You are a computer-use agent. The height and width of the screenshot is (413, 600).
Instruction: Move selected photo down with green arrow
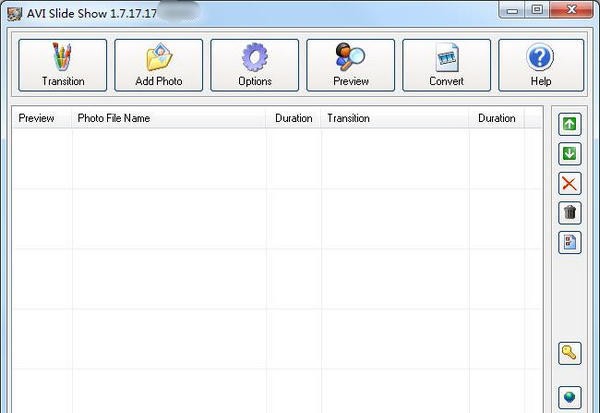click(x=570, y=154)
